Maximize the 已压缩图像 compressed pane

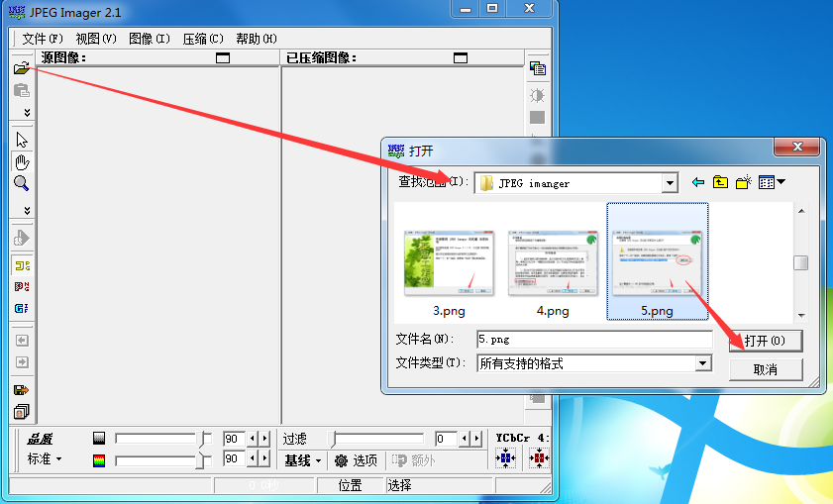click(461, 57)
